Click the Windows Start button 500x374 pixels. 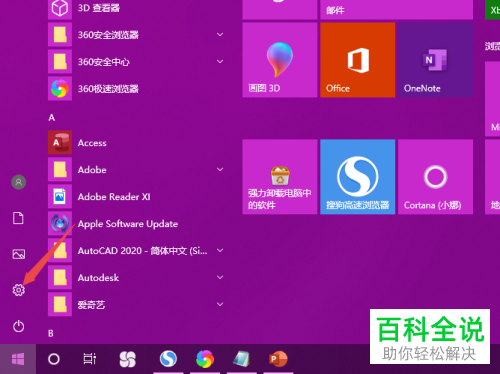18,359
